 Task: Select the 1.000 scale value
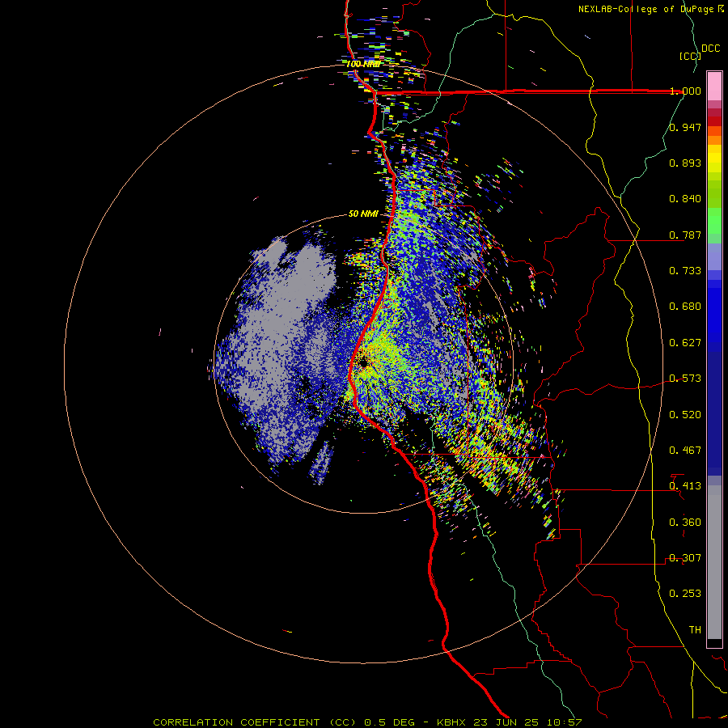[x=685, y=91]
